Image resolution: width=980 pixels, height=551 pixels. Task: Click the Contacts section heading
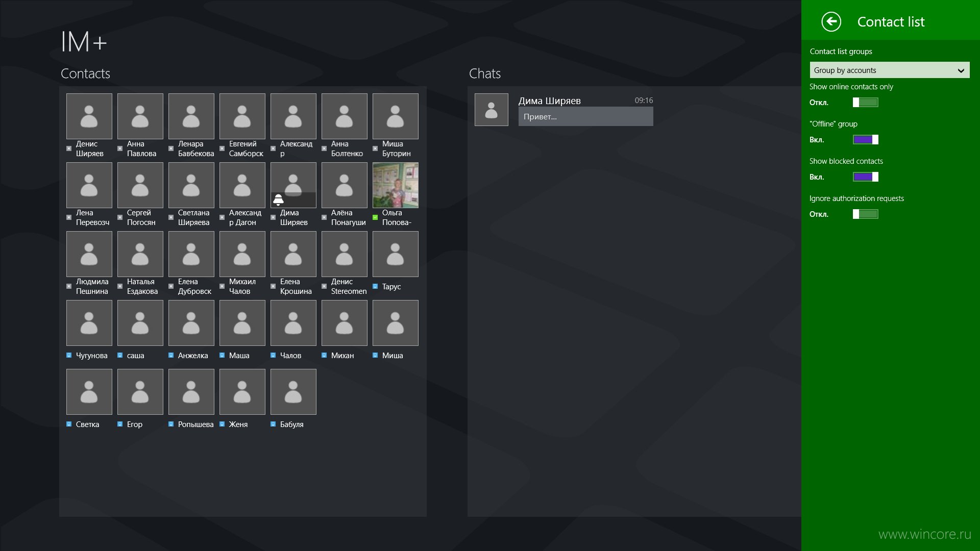(85, 73)
